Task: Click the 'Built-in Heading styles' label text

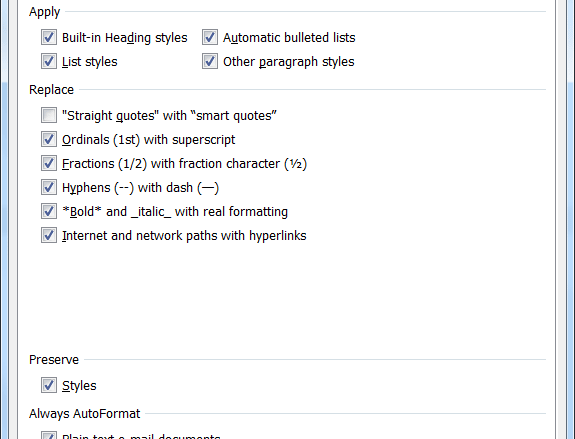Action: [125, 38]
